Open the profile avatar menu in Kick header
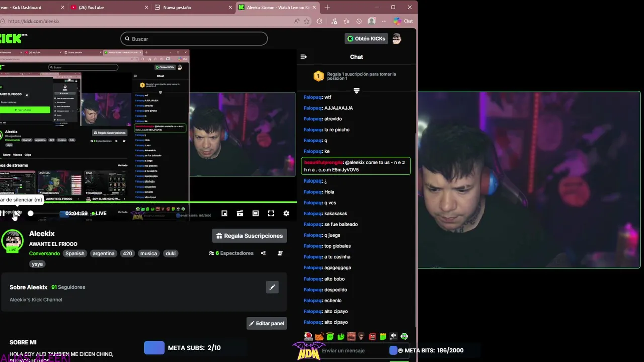Image resolution: width=644 pixels, height=362 pixels. tap(397, 39)
